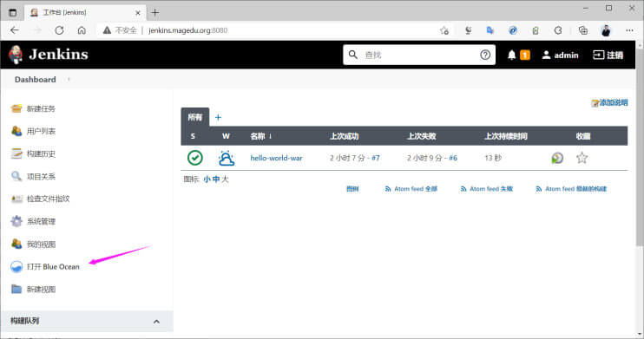This screenshot has height=339, width=644.
Task: Expand the Dashboard breadcrumb arrow
Action: click(x=69, y=79)
